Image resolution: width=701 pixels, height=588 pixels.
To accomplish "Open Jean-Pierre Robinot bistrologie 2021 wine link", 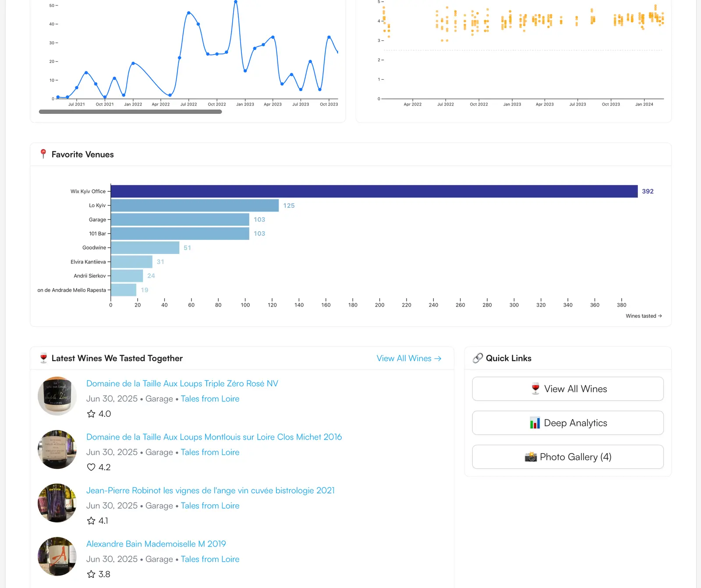I will coord(210,490).
